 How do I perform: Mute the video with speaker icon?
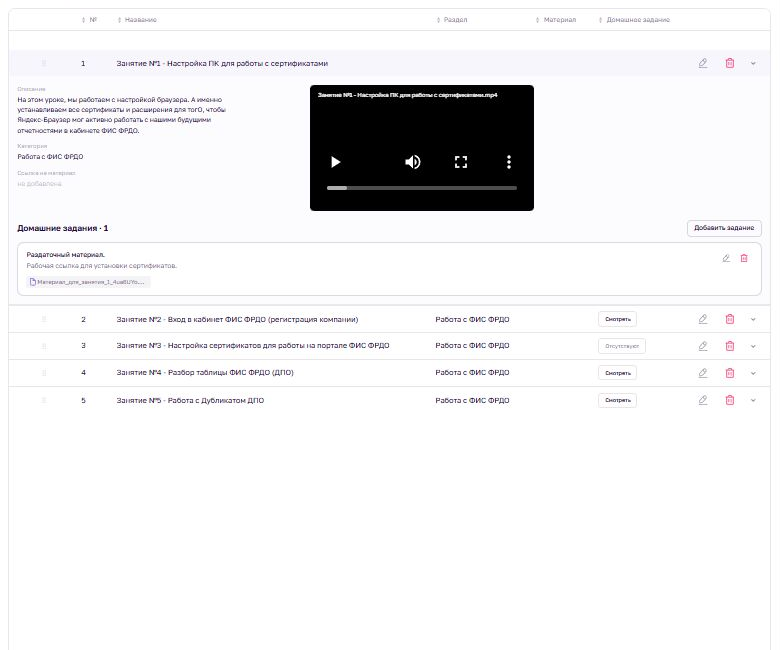412,162
